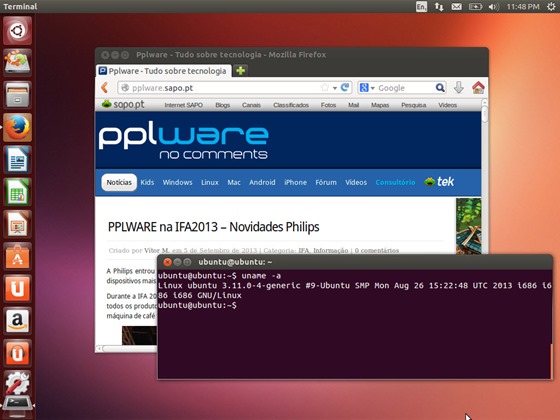
Task: Select iPhone in pplware navigation
Action: tap(295, 182)
